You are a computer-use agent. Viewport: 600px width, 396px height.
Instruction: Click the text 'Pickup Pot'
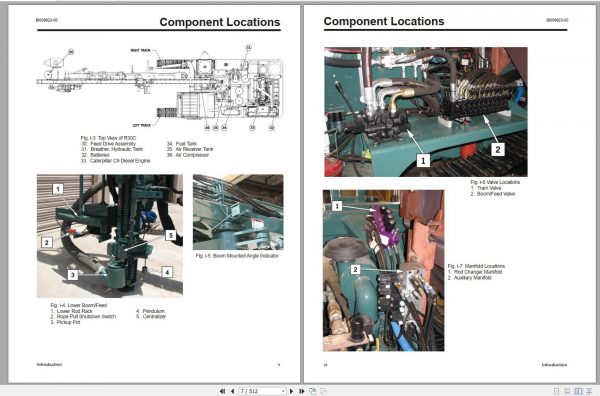click(68, 323)
